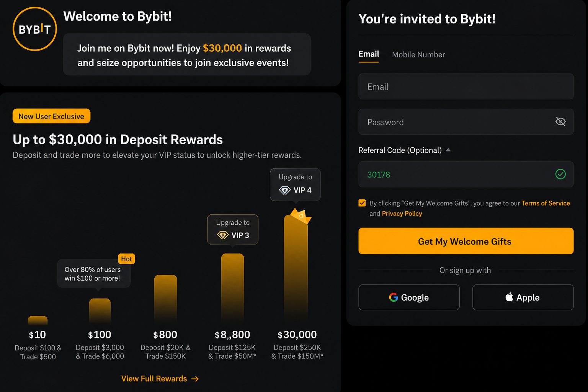Click the "Over 80% of users" tooltip
This screenshot has width=588, height=392.
(94, 274)
